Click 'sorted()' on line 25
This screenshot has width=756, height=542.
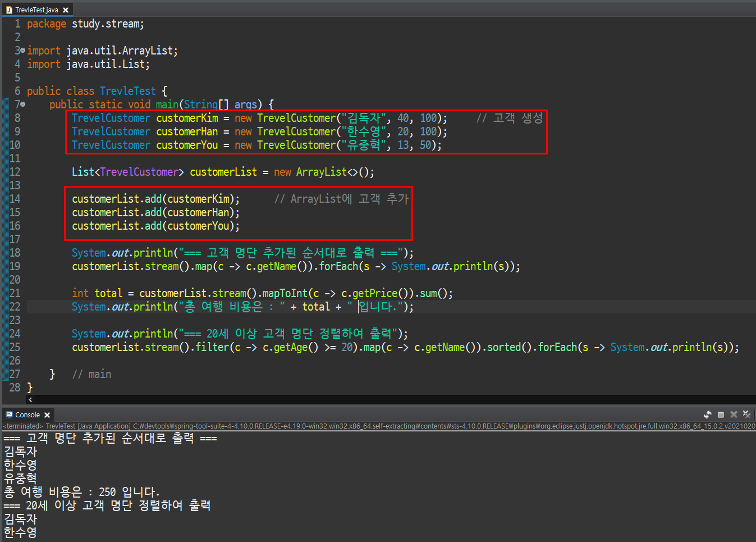[510, 347]
